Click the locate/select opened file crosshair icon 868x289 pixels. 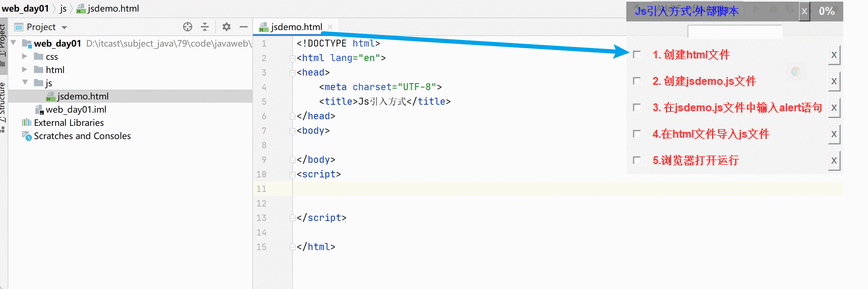pyautogui.click(x=188, y=27)
